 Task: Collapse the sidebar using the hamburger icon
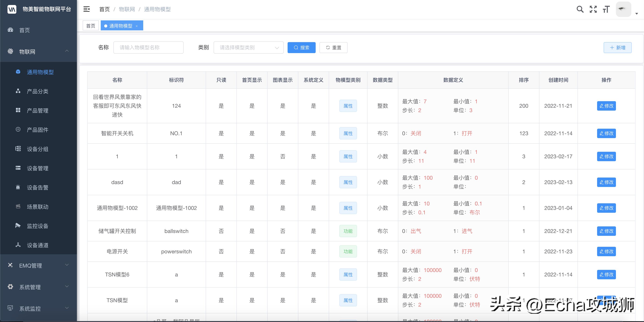tap(87, 9)
